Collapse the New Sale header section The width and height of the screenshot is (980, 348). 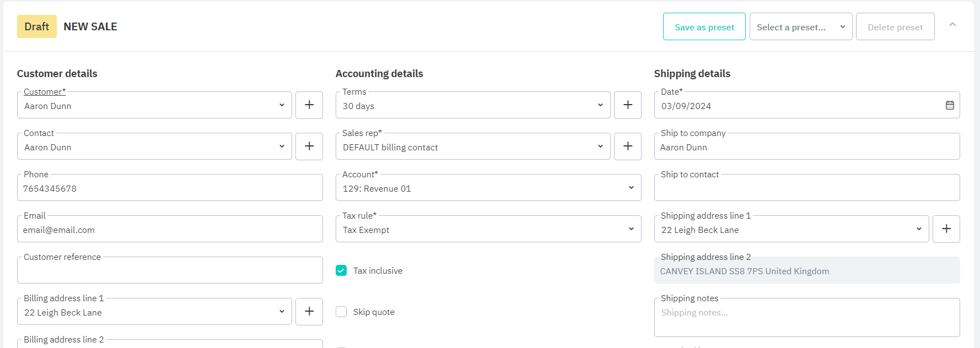click(x=952, y=25)
